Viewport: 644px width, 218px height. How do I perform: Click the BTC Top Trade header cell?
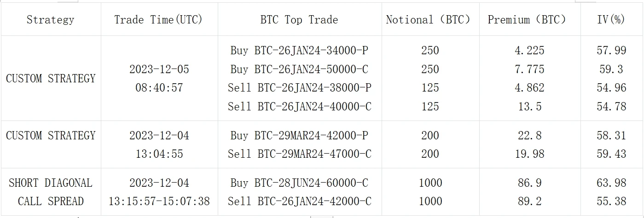(x=299, y=20)
